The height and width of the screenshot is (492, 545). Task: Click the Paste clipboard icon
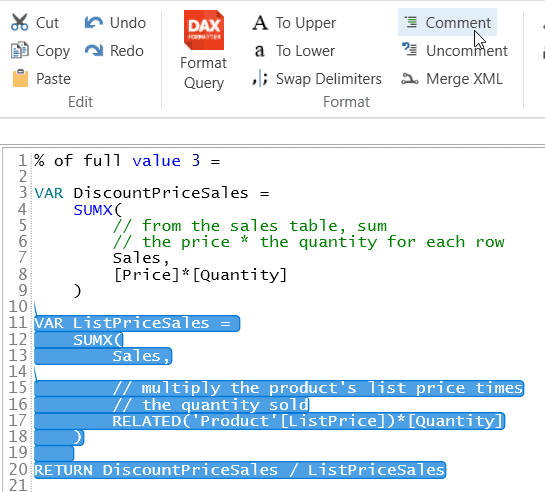click(x=20, y=78)
